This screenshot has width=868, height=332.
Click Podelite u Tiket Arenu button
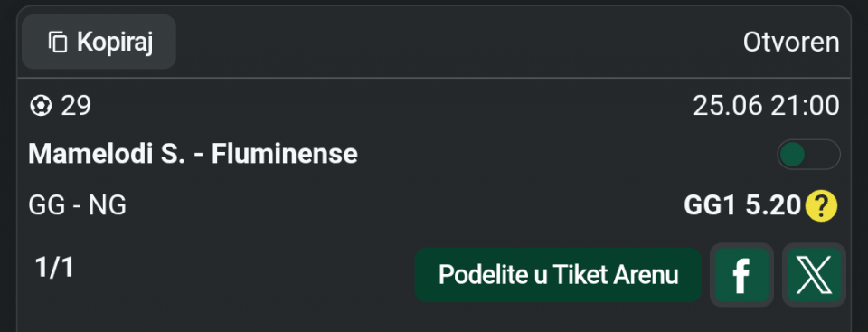558,275
